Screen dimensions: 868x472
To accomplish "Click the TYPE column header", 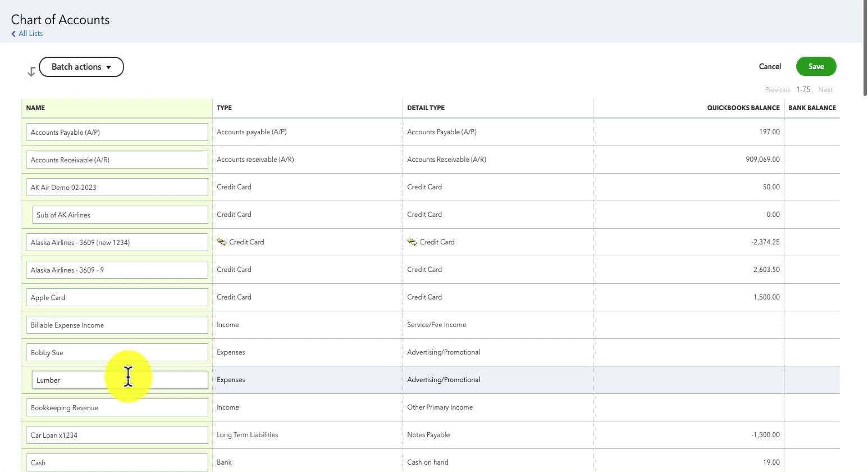I will (224, 108).
